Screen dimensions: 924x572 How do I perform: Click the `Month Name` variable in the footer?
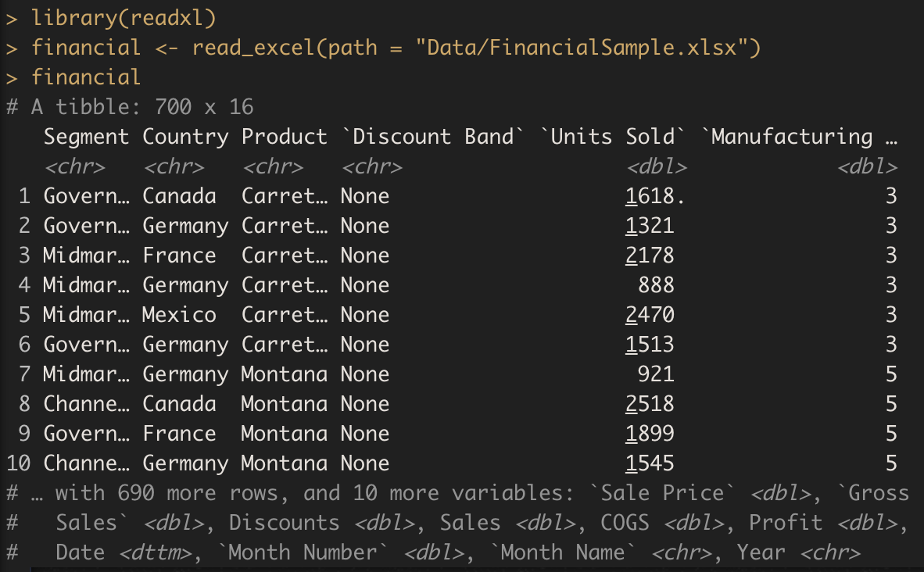(563, 552)
